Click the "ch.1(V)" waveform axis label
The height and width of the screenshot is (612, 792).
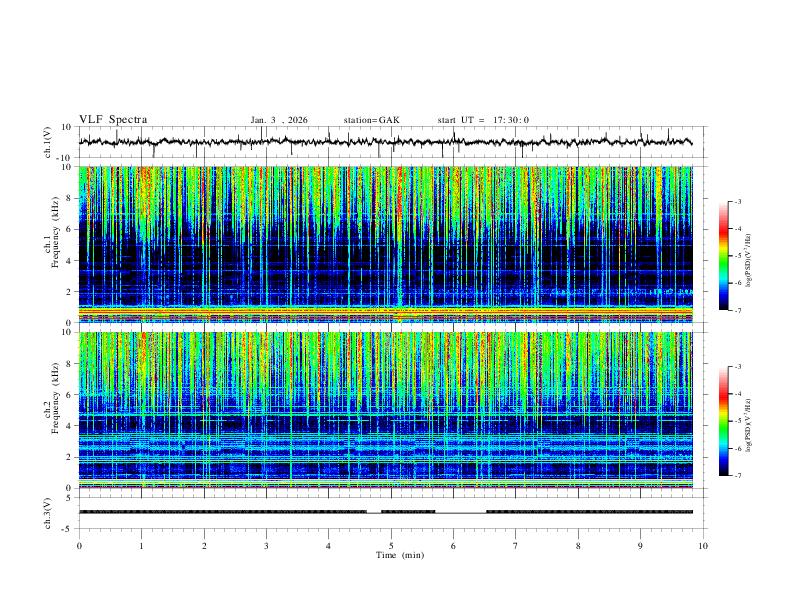click(x=48, y=142)
